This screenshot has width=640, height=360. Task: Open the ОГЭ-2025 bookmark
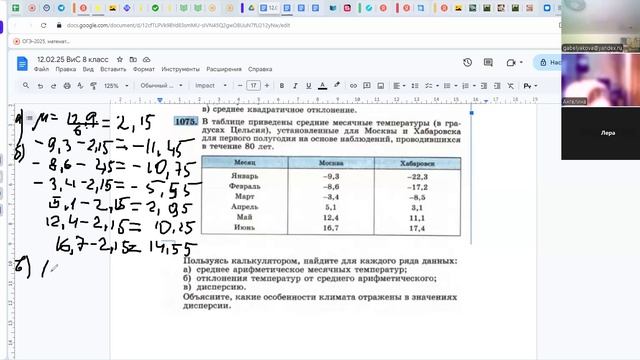41,41
